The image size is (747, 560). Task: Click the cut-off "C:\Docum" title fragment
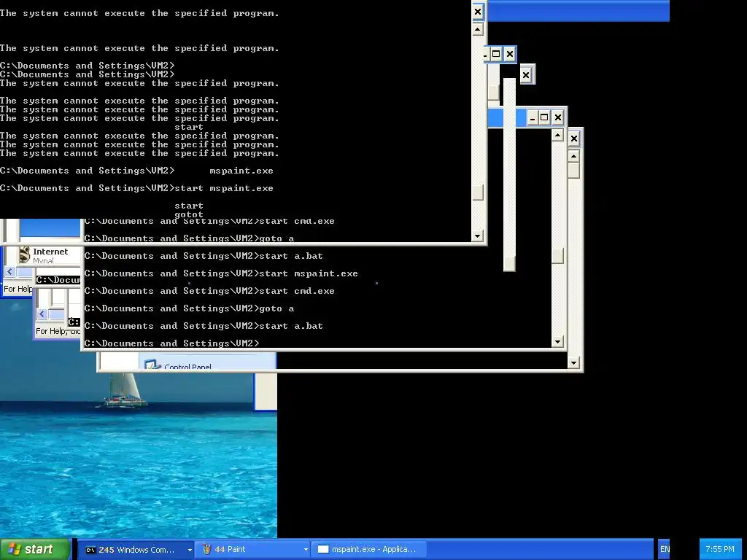point(58,279)
